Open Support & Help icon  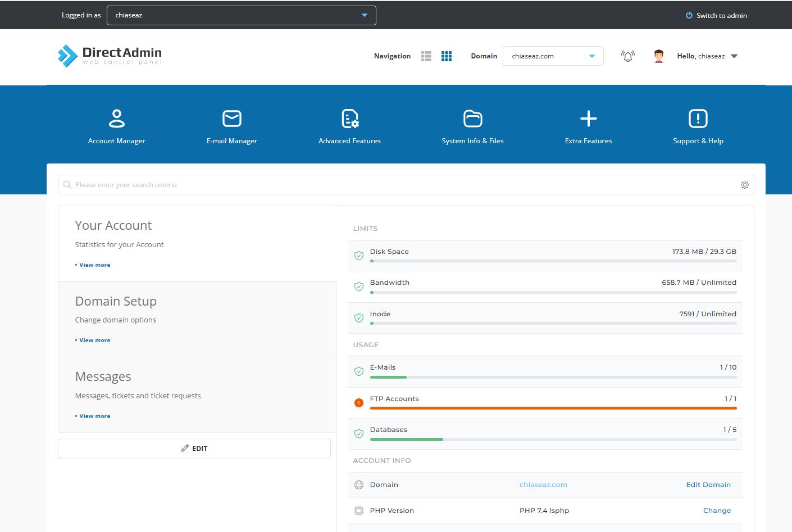[x=698, y=119]
